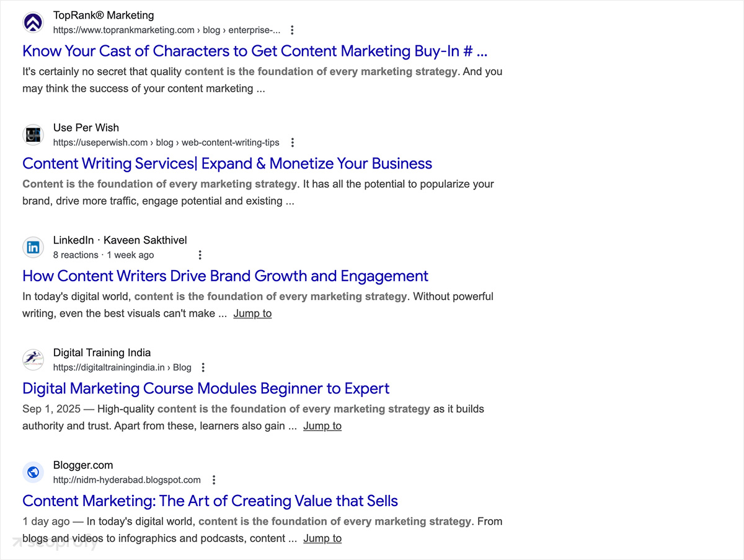The image size is (744, 560).
Task: Open the Digital Marketing Course Modules result
Action: click(205, 388)
